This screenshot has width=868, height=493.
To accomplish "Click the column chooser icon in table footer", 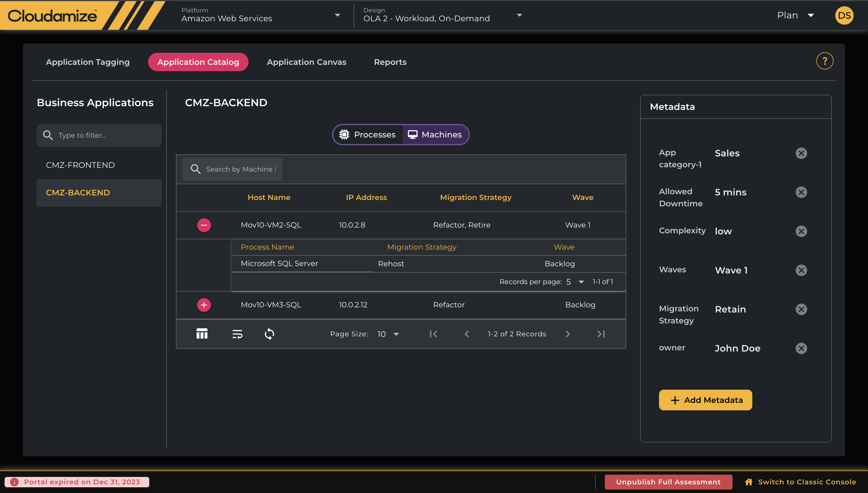I will (202, 334).
